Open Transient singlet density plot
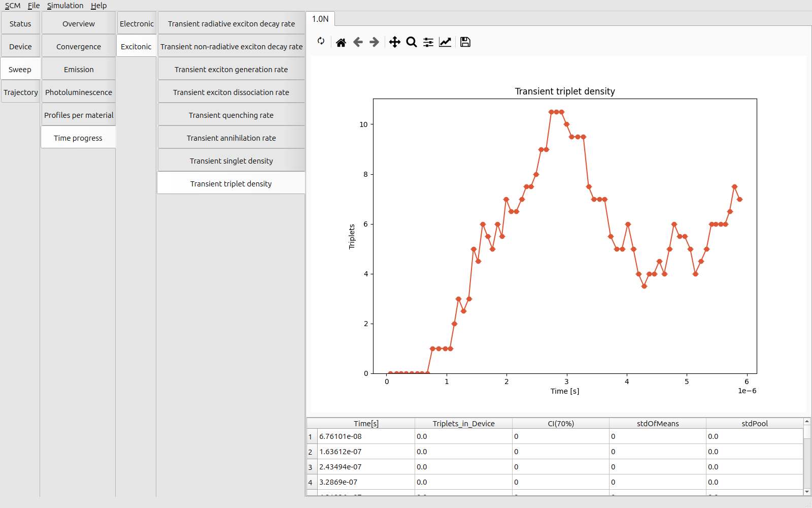The width and height of the screenshot is (812, 508). coord(231,161)
